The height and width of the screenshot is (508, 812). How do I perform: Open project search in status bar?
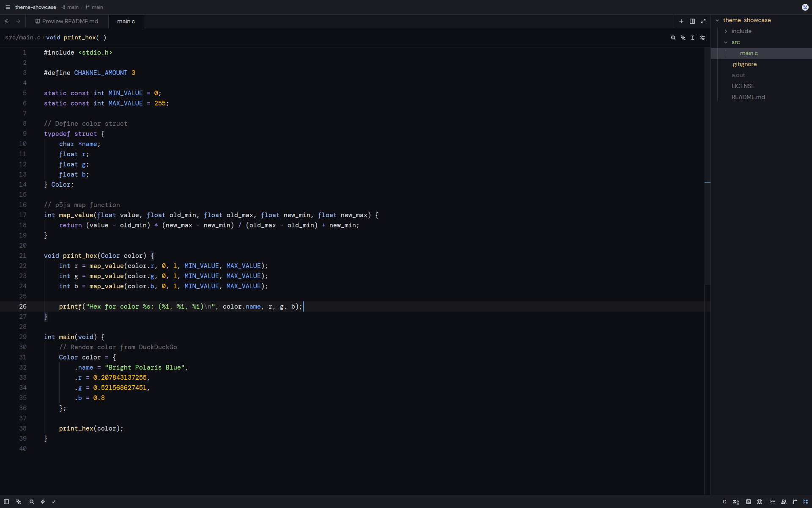[32, 502]
